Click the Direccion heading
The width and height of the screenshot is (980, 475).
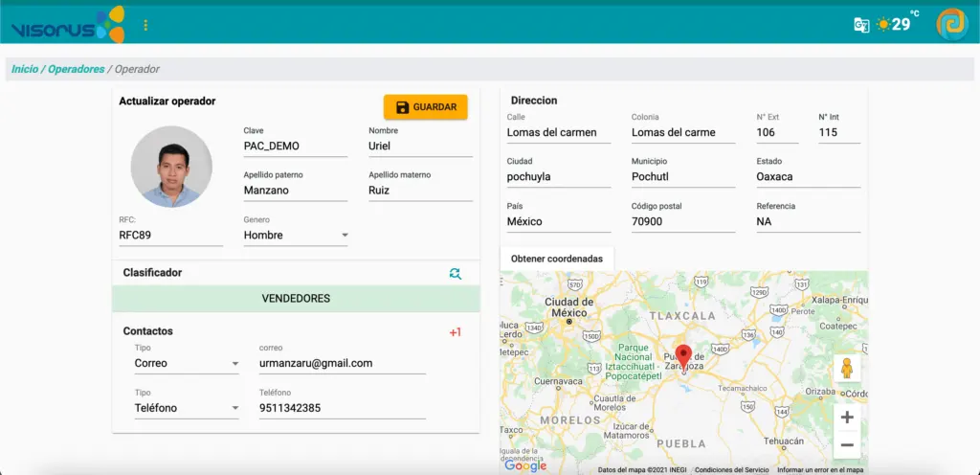(x=534, y=101)
